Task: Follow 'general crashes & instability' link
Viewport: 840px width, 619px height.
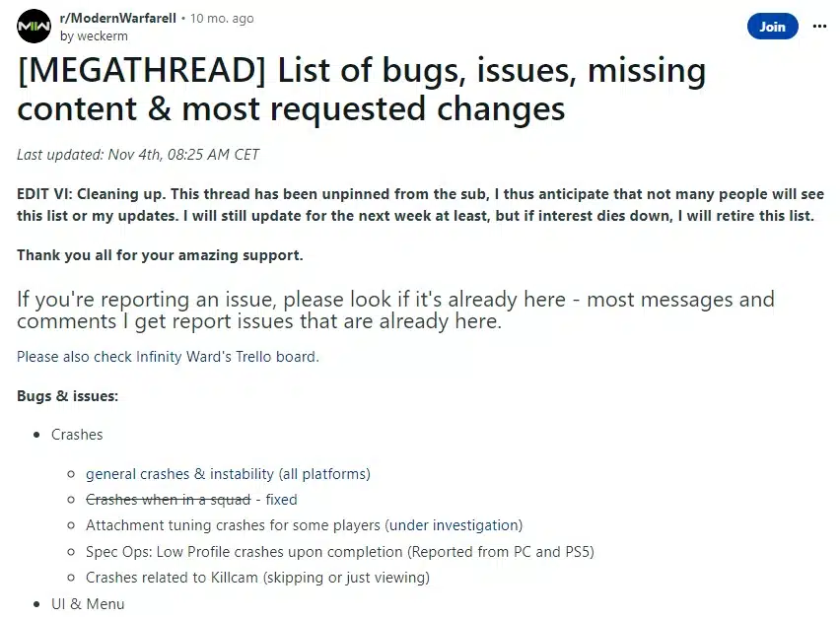Action: (228, 473)
